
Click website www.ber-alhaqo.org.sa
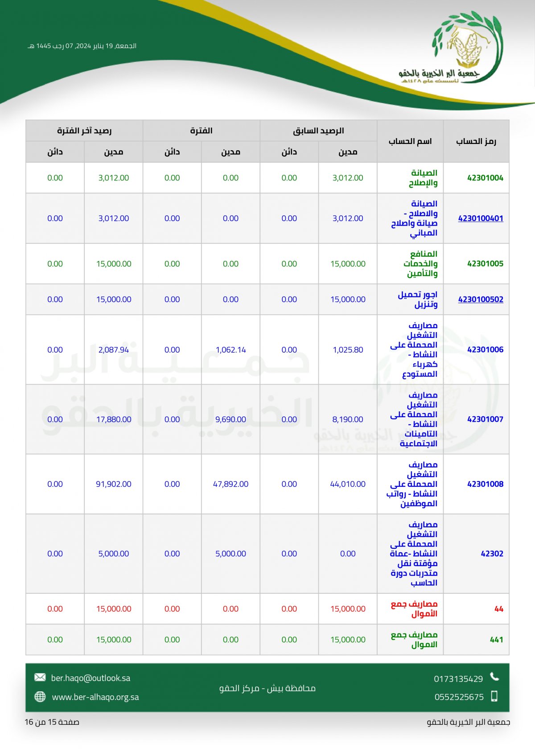tap(95, 697)
